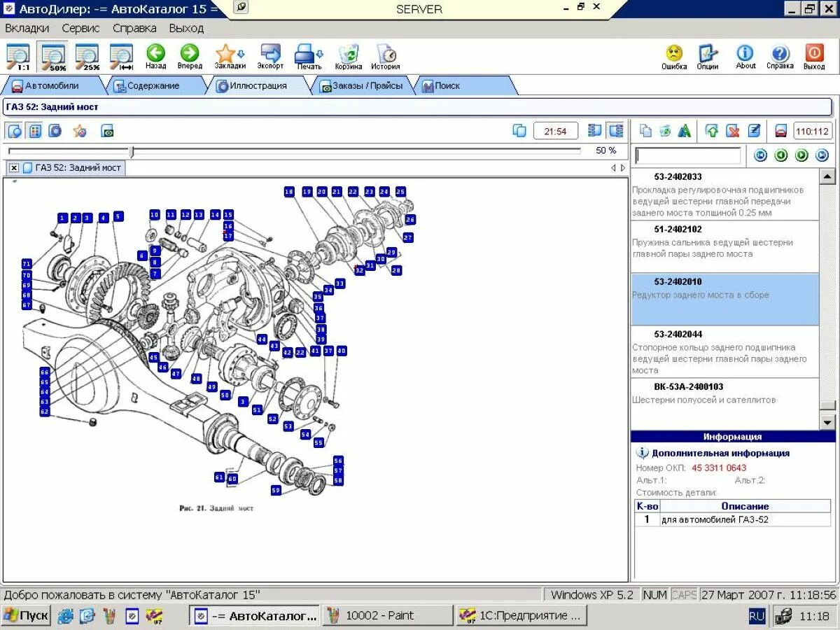Viewport: 840px width, 630px height.
Task: Jump to first part record
Action: pyautogui.click(x=761, y=155)
